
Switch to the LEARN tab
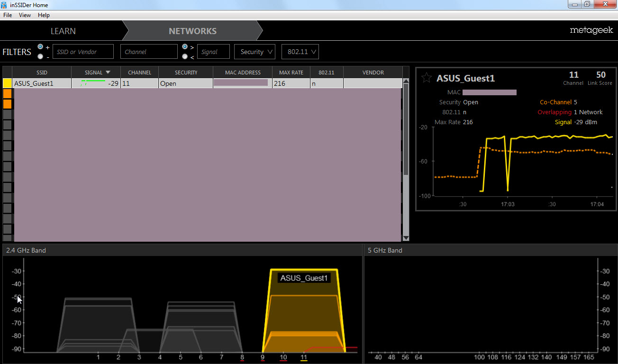pos(64,31)
